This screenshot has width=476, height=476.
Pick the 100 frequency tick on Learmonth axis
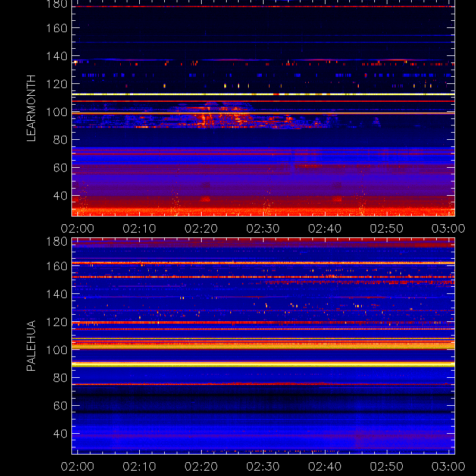(x=57, y=112)
